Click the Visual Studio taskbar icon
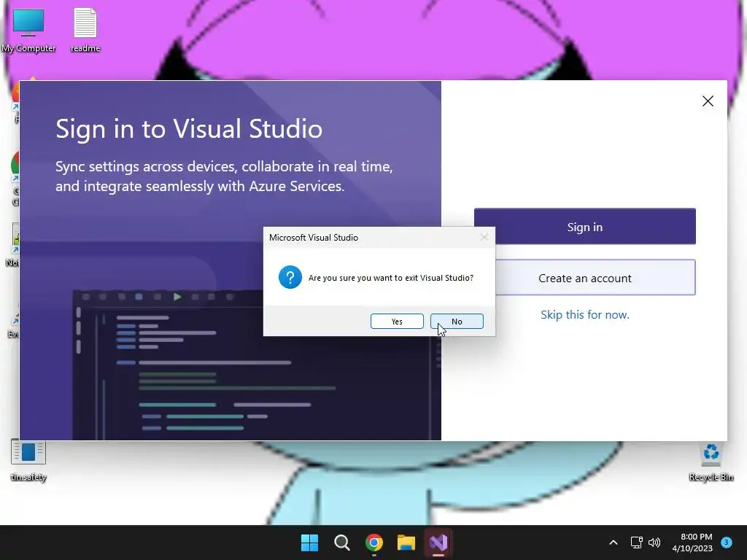The width and height of the screenshot is (747, 560). (x=438, y=542)
